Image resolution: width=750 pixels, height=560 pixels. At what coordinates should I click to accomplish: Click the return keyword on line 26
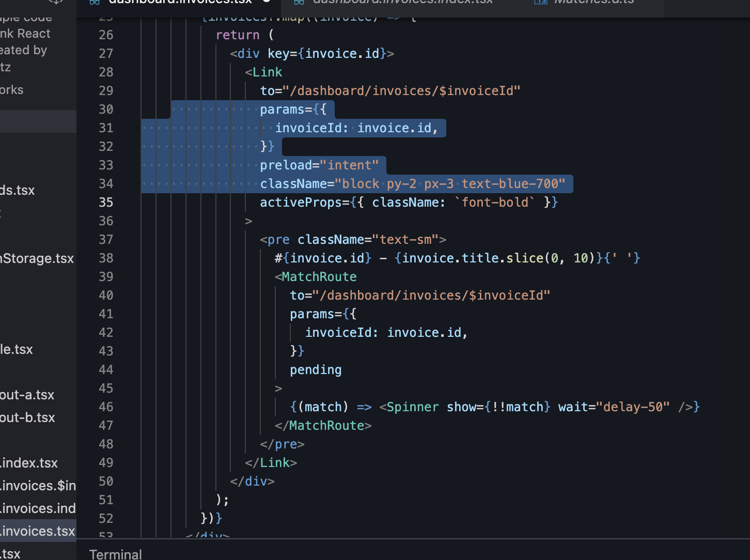pyautogui.click(x=238, y=35)
